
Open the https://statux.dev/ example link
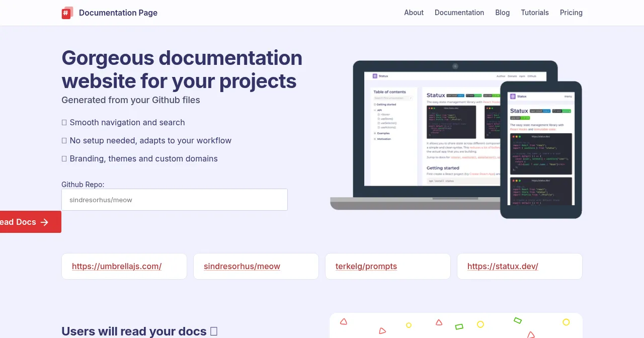click(x=503, y=266)
